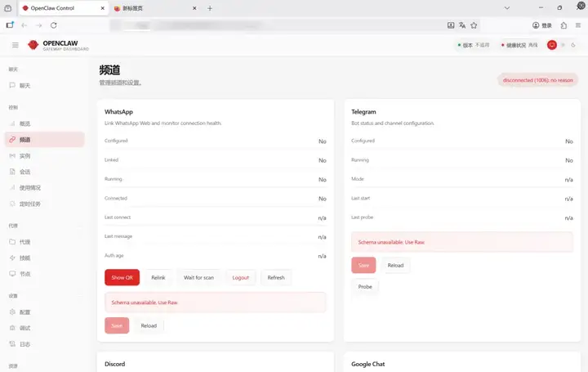588x372 pixels.
Task: Click Reload in the Telegram card
Action: pyautogui.click(x=395, y=265)
